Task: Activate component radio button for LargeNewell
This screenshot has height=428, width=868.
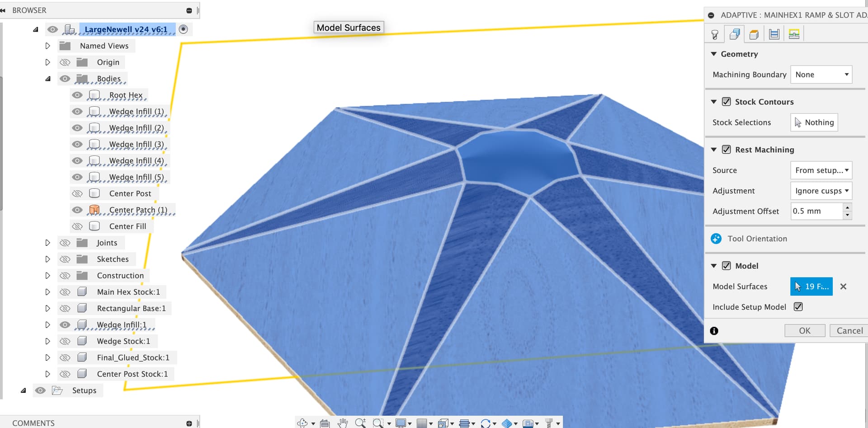Action: click(x=183, y=29)
